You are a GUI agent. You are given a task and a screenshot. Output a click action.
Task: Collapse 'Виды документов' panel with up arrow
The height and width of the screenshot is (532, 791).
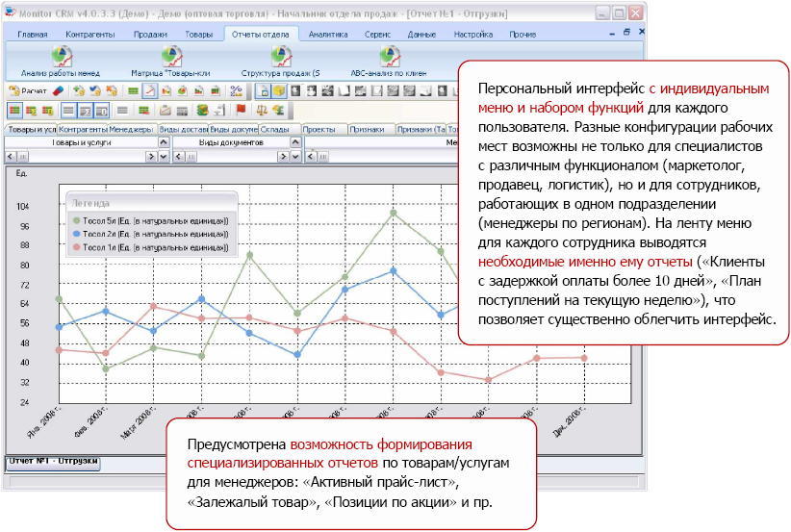pos(296,142)
